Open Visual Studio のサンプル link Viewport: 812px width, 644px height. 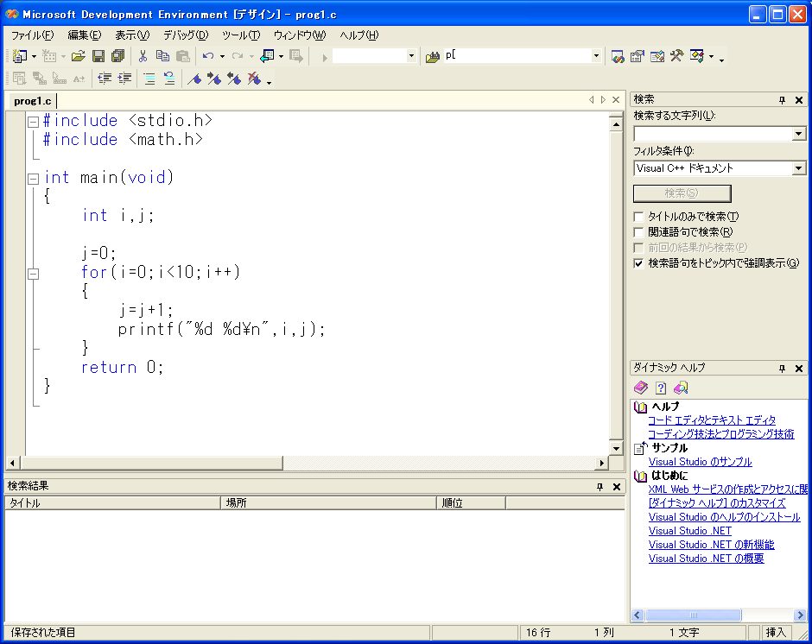pos(701,462)
